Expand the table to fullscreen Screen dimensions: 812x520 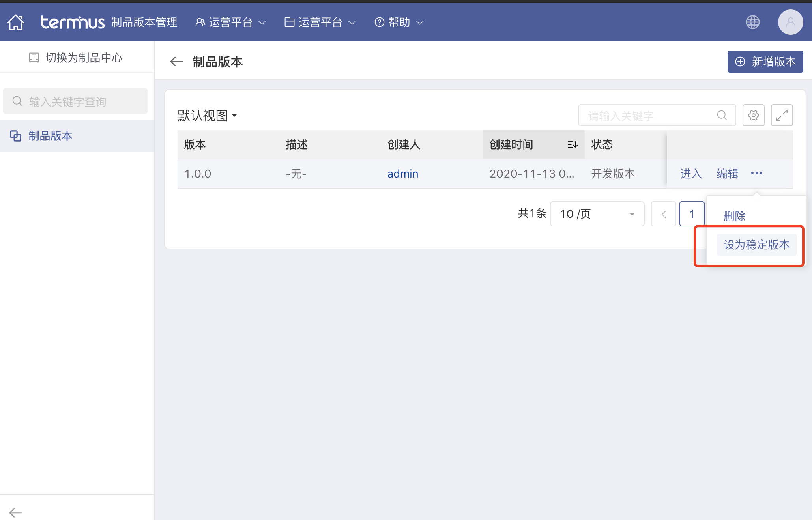[782, 115]
